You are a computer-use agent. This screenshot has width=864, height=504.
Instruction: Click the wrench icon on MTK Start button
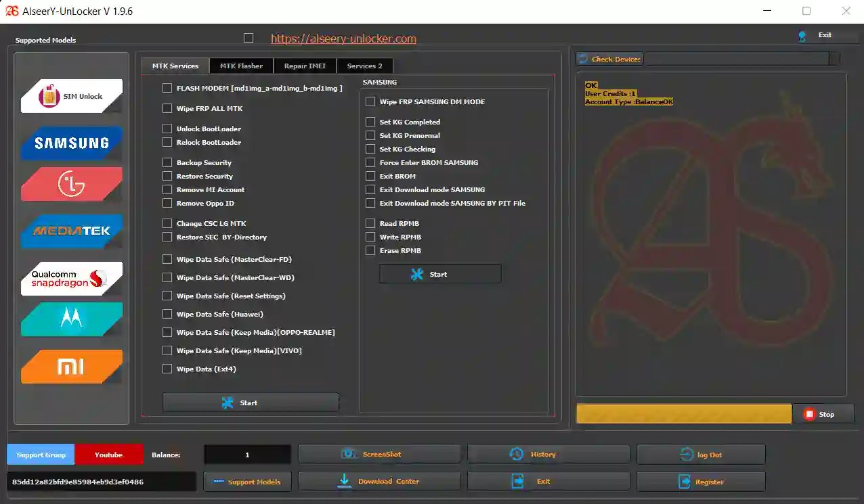[228, 403]
